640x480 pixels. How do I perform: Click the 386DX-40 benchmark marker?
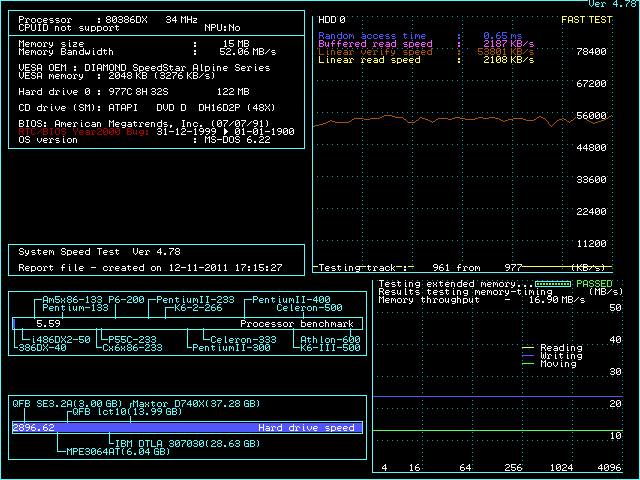[x=43, y=347]
